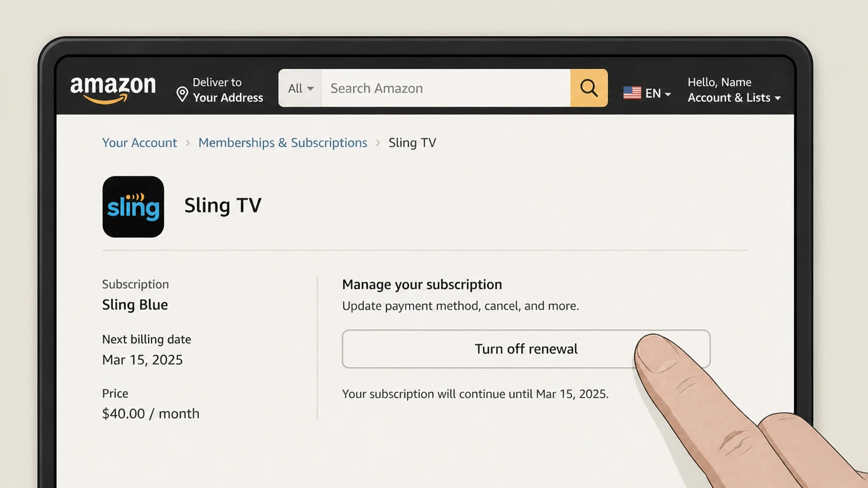Focus the Search Amazon input field
Image resolution: width=868 pixels, height=488 pixels.
(445, 88)
